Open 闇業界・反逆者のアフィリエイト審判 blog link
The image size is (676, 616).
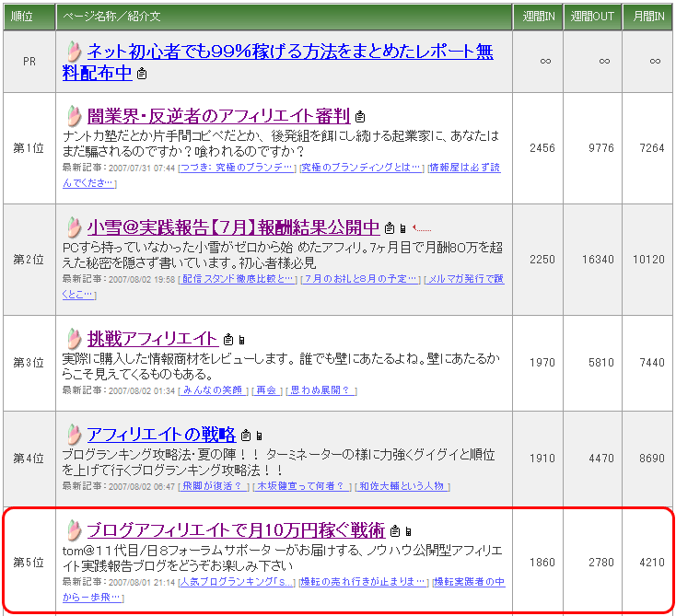tap(218, 116)
